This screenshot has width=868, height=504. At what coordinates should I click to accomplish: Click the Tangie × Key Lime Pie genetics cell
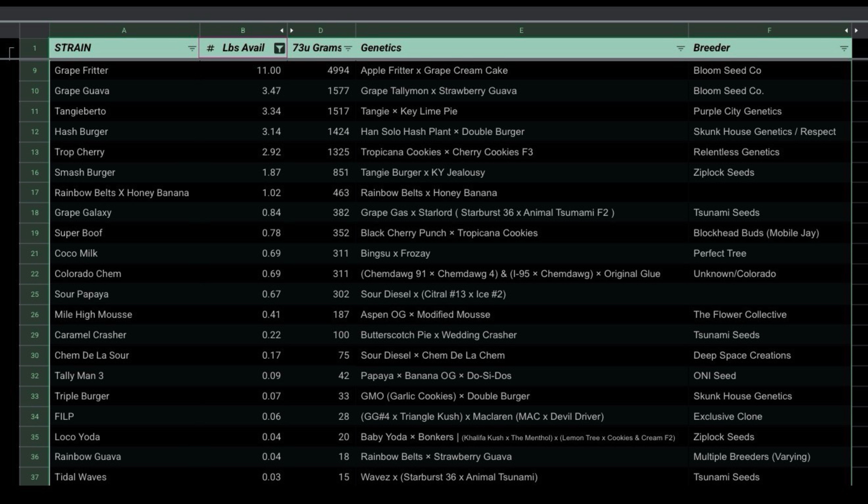pyautogui.click(x=522, y=111)
